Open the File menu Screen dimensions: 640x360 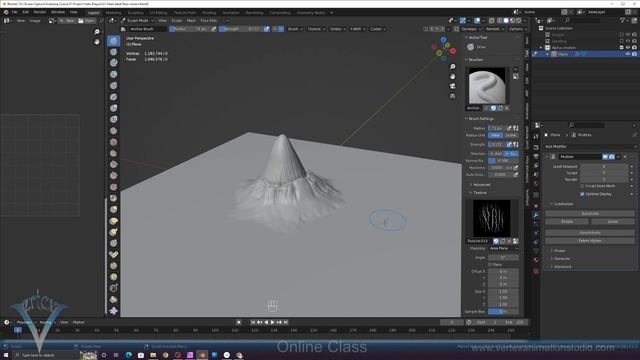point(14,12)
